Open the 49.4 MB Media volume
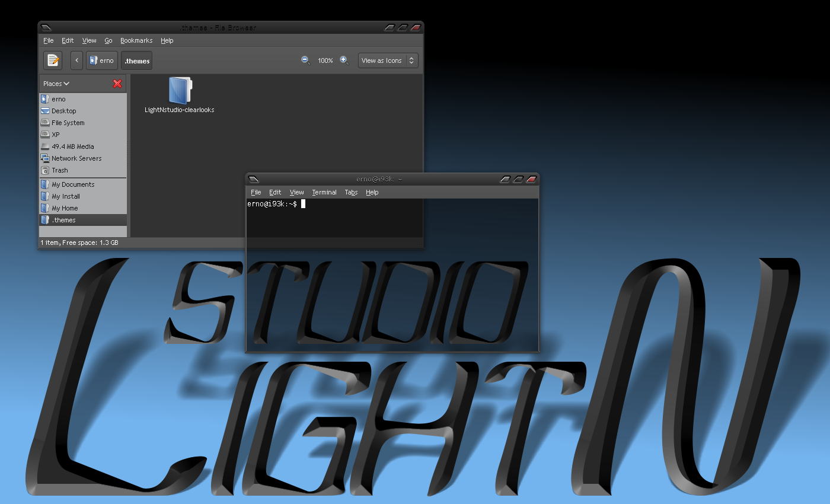830x504 pixels. (72, 146)
